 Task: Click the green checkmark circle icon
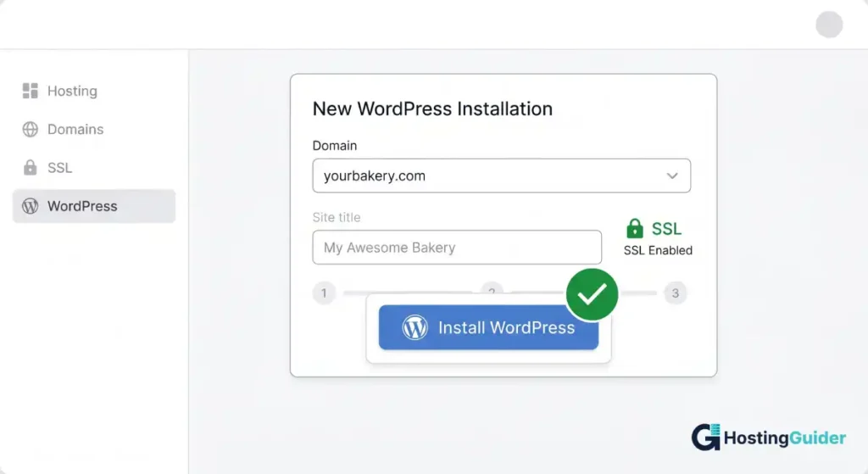point(592,294)
